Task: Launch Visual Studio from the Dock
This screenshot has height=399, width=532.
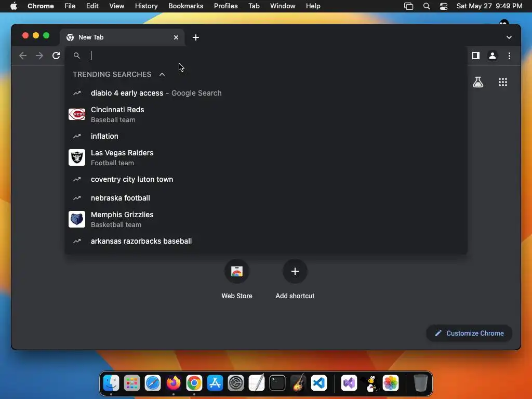Action: [x=349, y=383]
